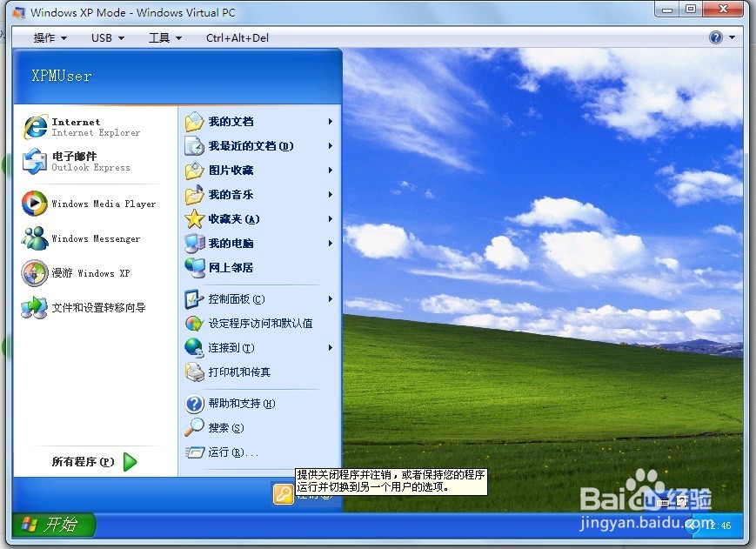This screenshot has width=756, height=549.
Task: Click the 我的音乐 folder icon
Action: (195, 194)
